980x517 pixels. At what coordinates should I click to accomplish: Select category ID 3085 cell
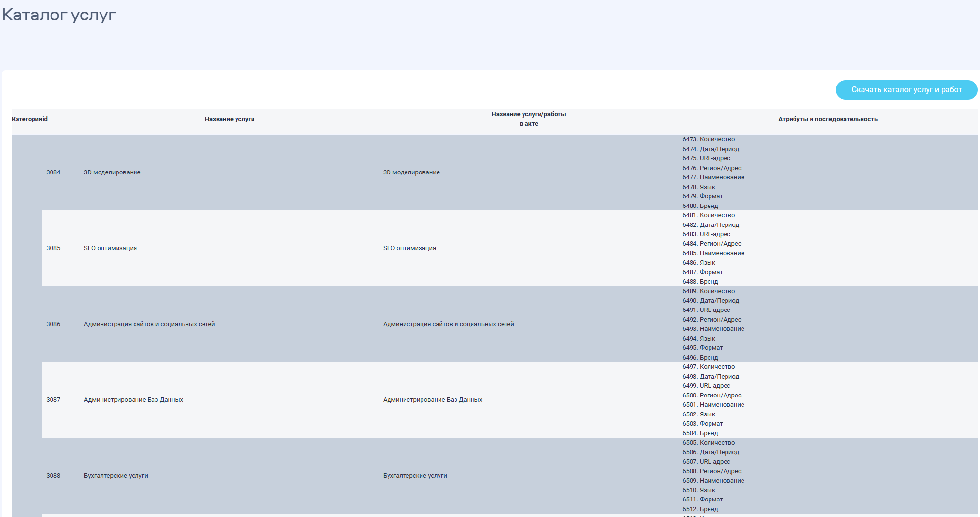pos(53,248)
